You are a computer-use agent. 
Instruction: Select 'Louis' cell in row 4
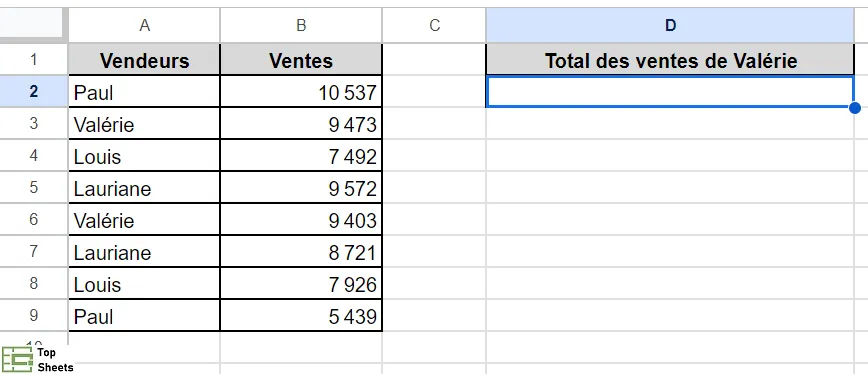(x=144, y=156)
